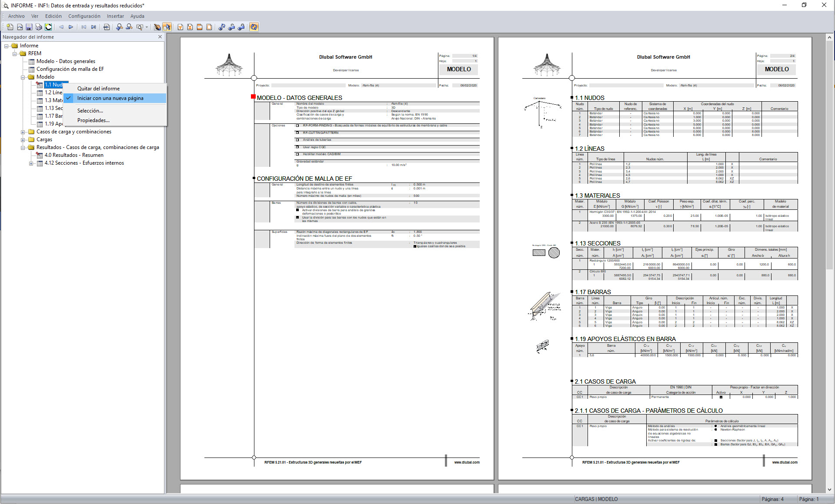Image resolution: width=835 pixels, height=504 pixels.
Task: Toggle 'Iniciar con una nueva página' option
Action: [x=115, y=98]
